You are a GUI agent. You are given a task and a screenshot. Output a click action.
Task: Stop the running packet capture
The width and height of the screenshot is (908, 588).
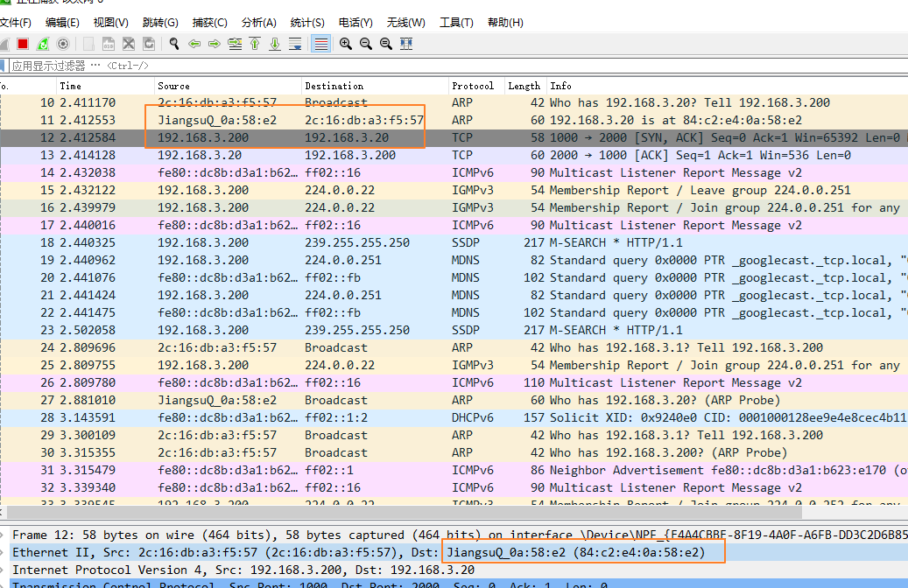[x=23, y=44]
